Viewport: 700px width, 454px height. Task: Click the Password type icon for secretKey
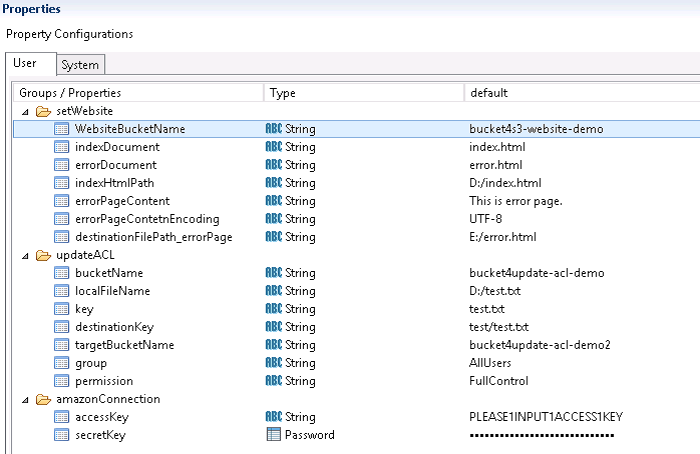(273, 434)
